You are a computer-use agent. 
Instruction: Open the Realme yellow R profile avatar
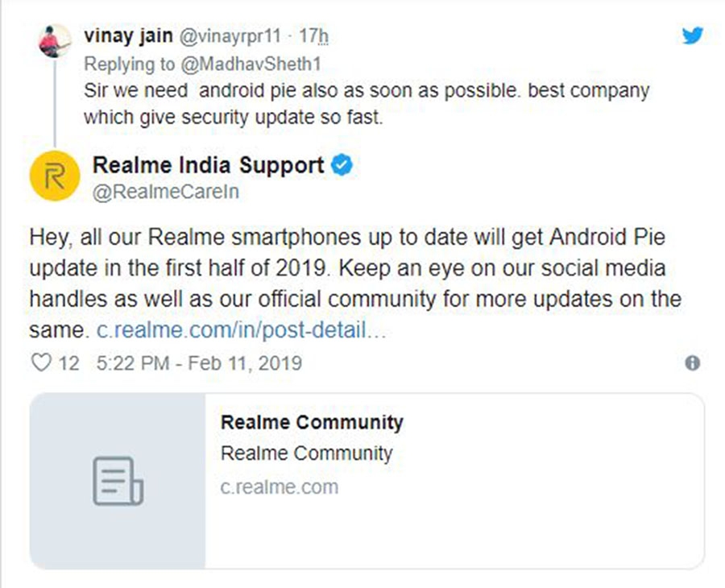[55, 176]
